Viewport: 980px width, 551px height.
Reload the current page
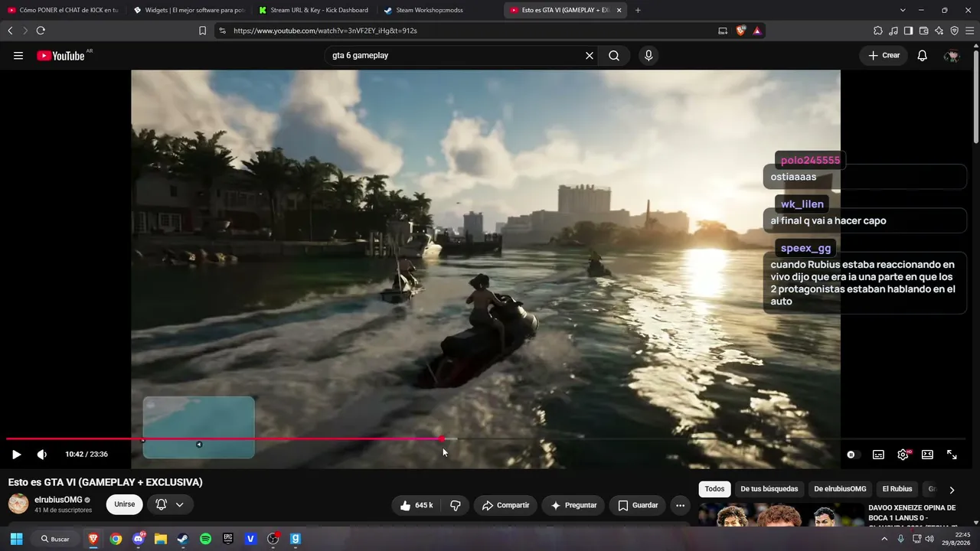(41, 31)
